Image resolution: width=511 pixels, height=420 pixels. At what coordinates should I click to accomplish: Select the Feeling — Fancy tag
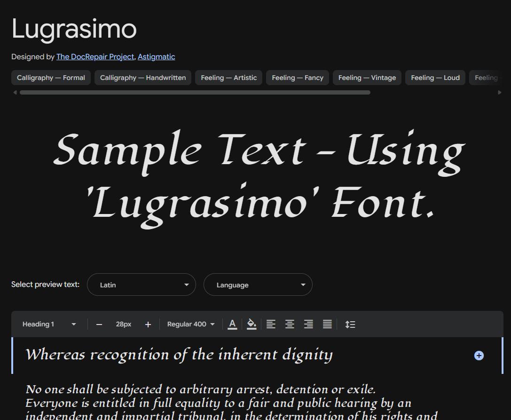coord(298,78)
